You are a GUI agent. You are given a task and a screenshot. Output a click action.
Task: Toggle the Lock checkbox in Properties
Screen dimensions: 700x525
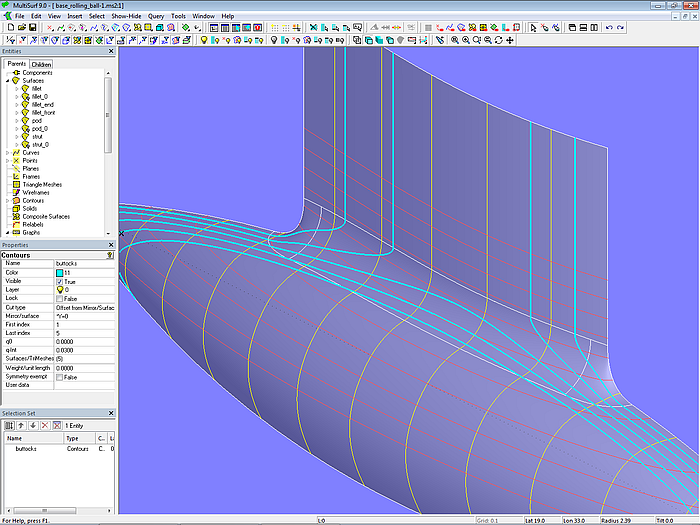(x=60, y=298)
